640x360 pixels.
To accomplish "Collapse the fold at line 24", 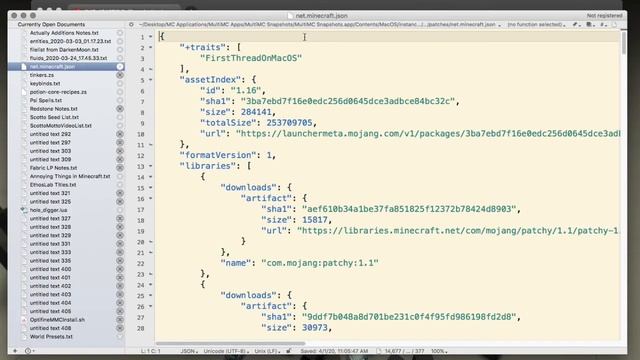I will [151, 285].
